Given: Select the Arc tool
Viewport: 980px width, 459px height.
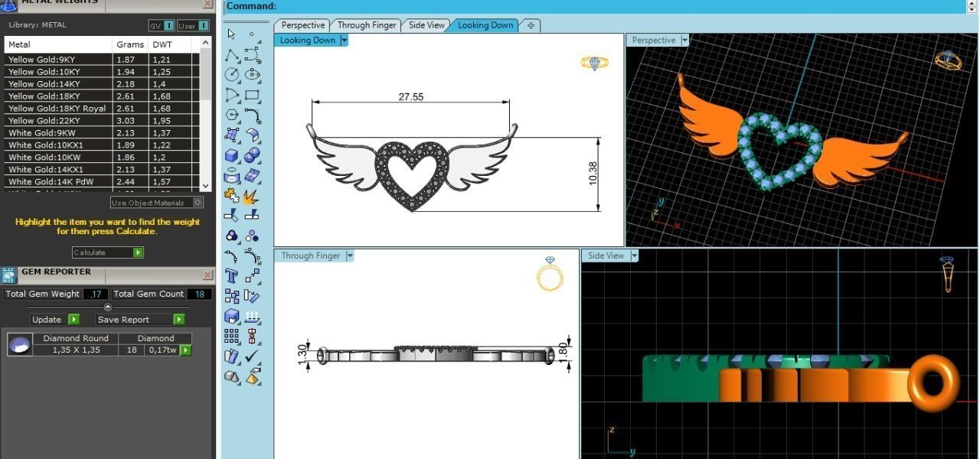Looking at the screenshot, I should pos(232,95).
